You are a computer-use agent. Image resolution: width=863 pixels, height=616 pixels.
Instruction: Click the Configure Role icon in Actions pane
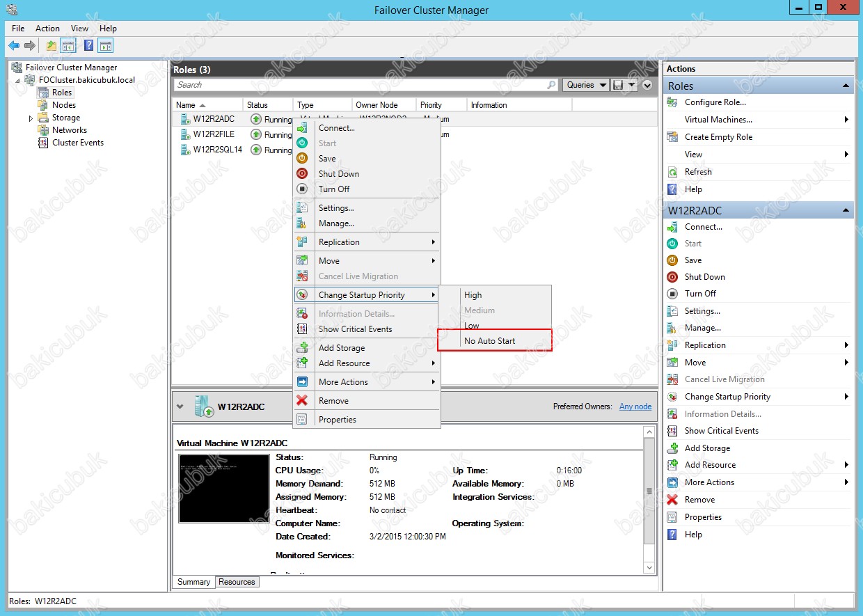coord(672,102)
